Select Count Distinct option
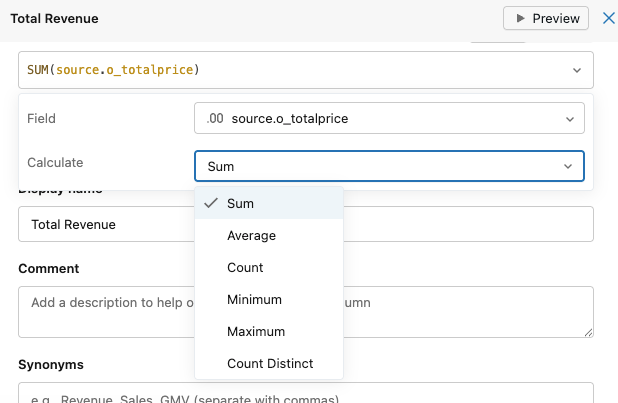This screenshot has height=403, width=618. pos(269,364)
